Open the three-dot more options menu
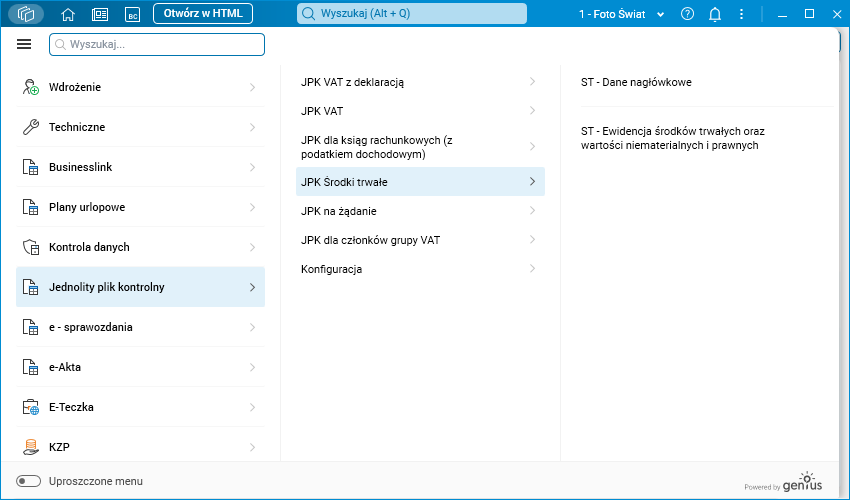Screen dimensions: 850x500 click(740, 14)
